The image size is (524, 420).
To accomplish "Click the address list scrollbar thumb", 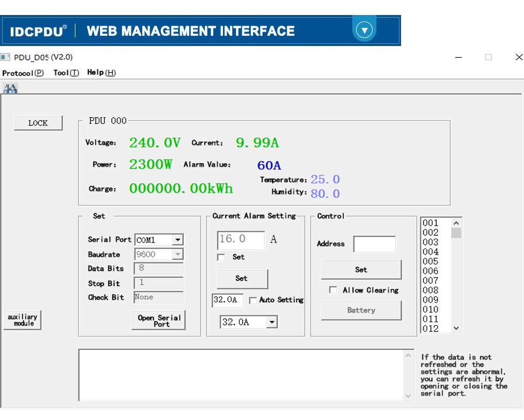I will tap(456, 233).
